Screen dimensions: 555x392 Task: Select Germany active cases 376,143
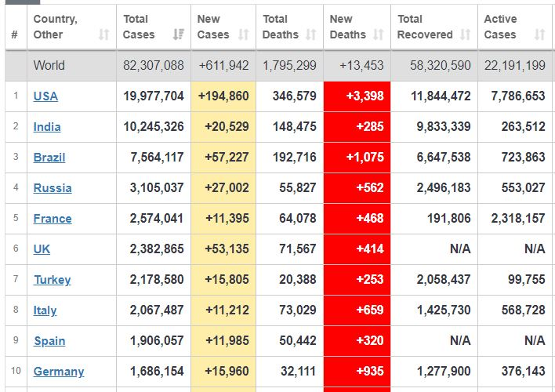pyautogui.click(x=523, y=371)
